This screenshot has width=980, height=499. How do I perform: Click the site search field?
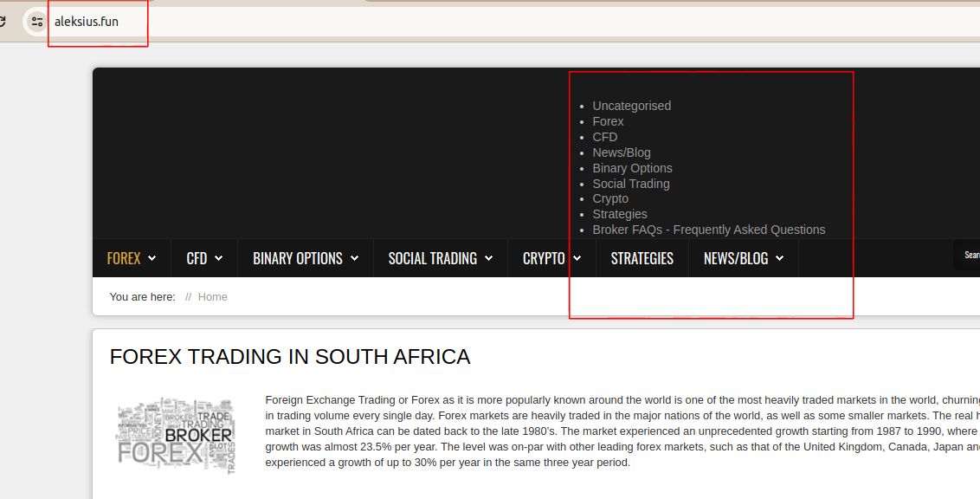pyautogui.click(x=967, y=255)
